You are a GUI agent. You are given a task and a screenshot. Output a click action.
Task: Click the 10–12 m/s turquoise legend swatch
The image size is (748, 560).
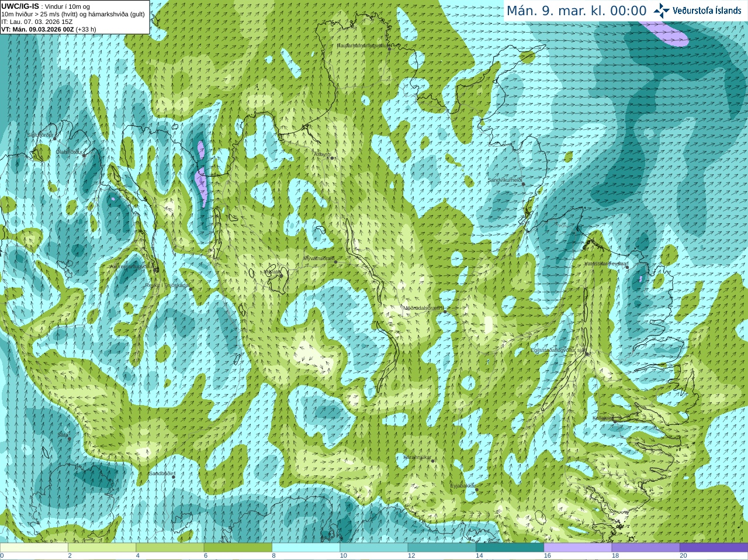pos(374,548)
